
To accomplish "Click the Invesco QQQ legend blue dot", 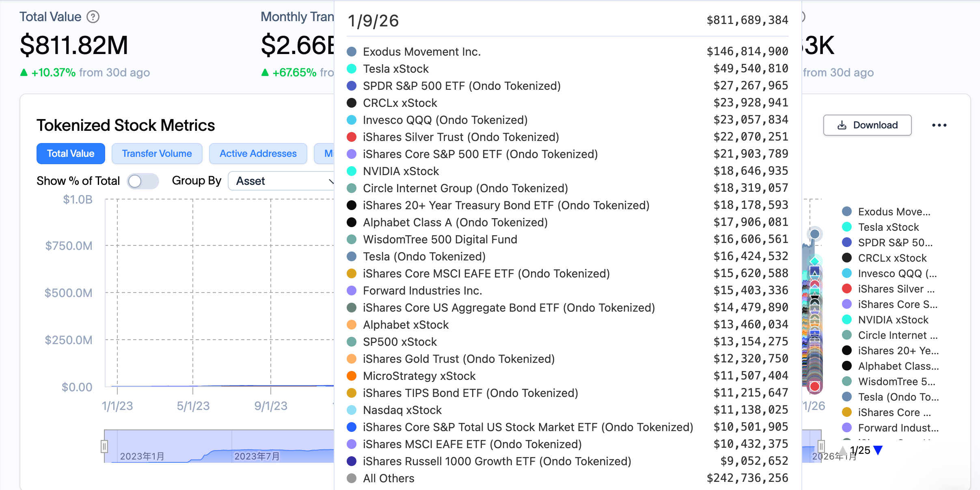I will tap(847, 273).
